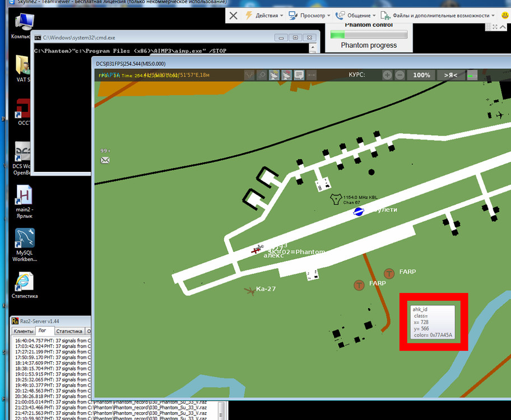Open the VAT S folder desktop icon

pos(23,69)
